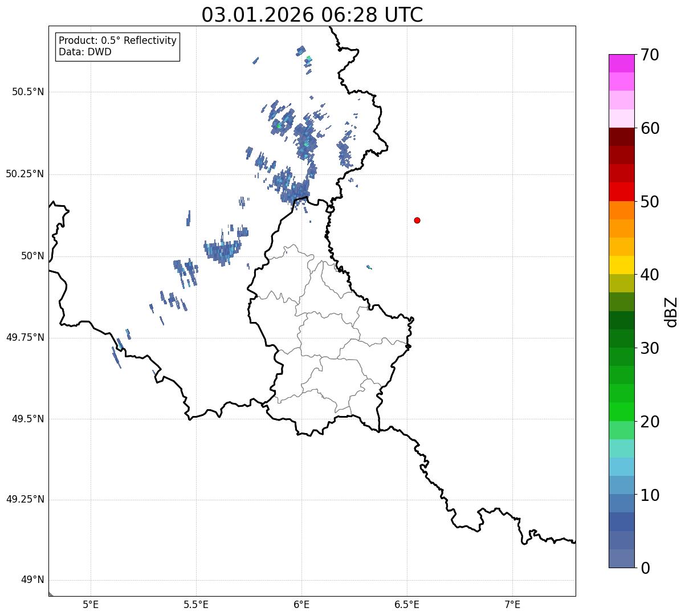Click the plot title 03.01.2026 06:28 UTC
This screenshot has height=616, width=685.
pos(312,15)
